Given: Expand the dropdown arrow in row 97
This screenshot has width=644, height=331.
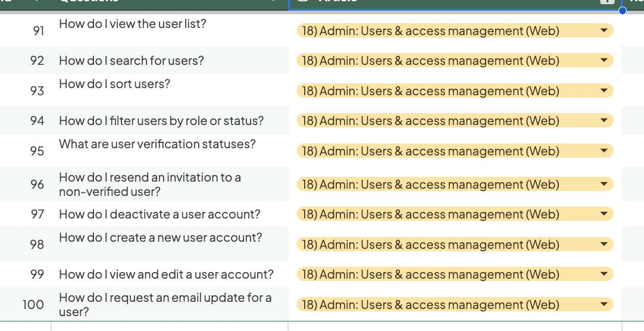Looking at the screenshot, I should click(x=604, y=214).
